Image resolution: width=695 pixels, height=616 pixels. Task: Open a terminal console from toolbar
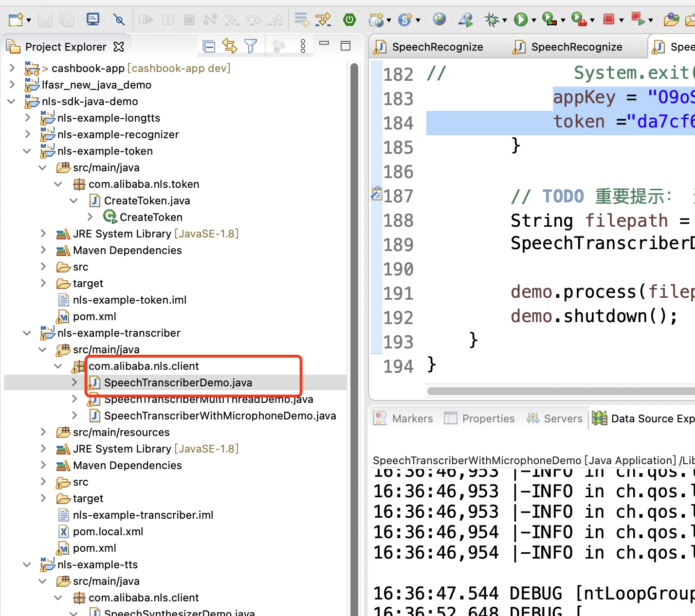click(92, 19)
